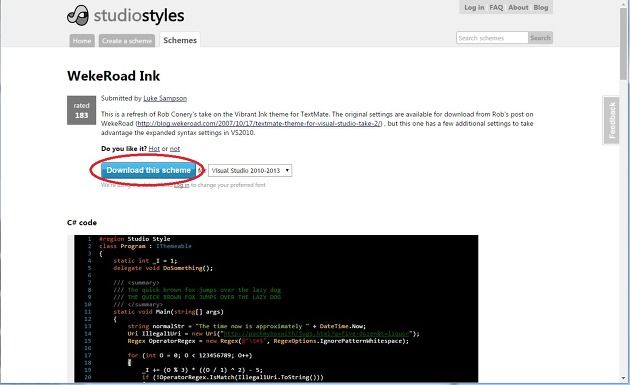The image size is (630, 385).
Task: Click the rated 183 badge
Action: (81, 110)
